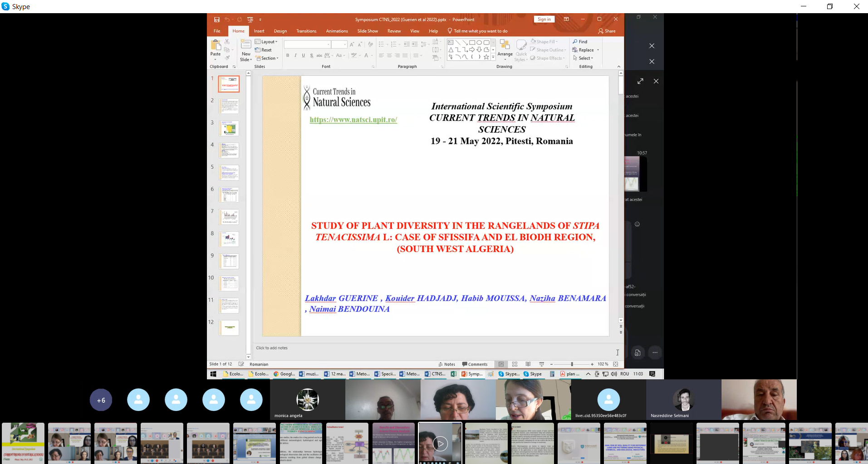Expand the shapes gallery More arrow

coord(493,57)
